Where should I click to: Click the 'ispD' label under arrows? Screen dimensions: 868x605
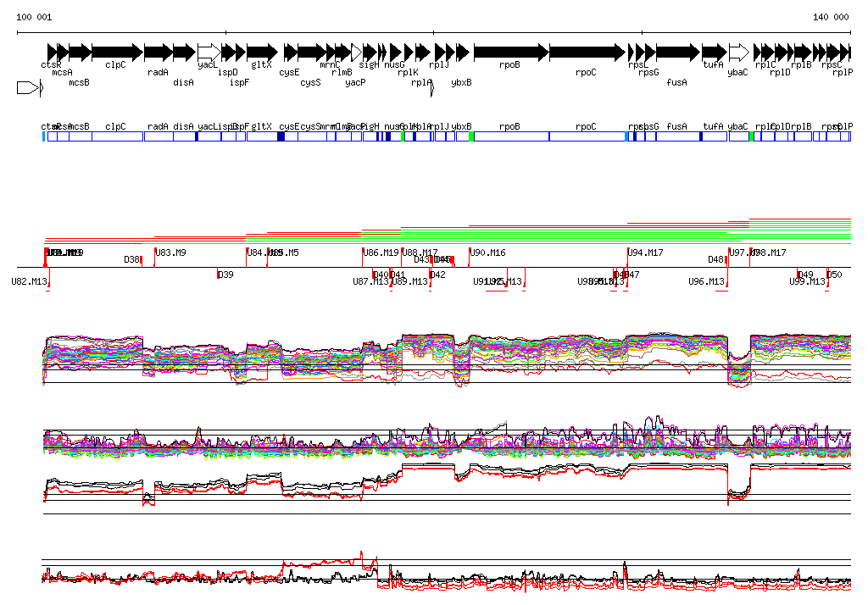point(227,73)
